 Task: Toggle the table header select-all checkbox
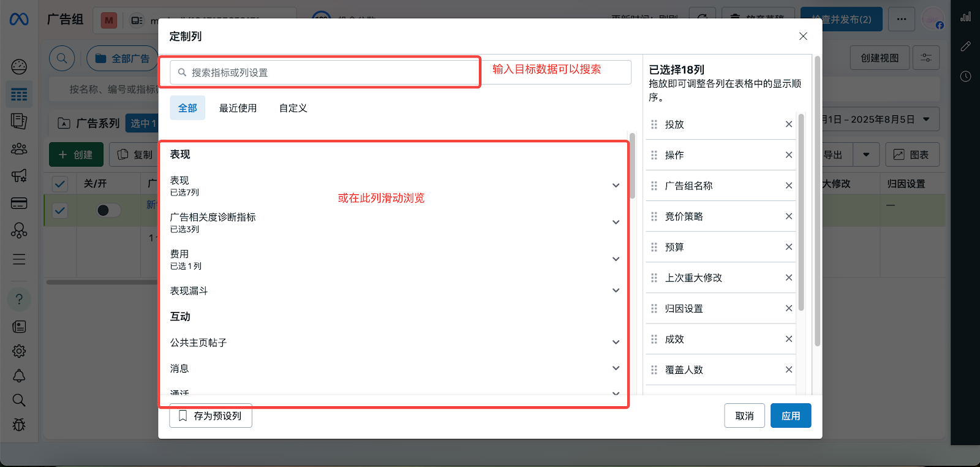60,183
